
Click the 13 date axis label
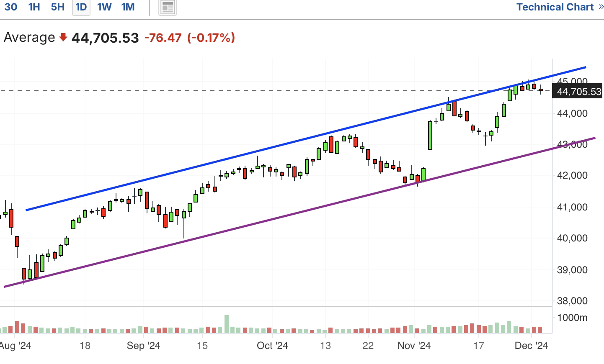click(x=325, y=346)
